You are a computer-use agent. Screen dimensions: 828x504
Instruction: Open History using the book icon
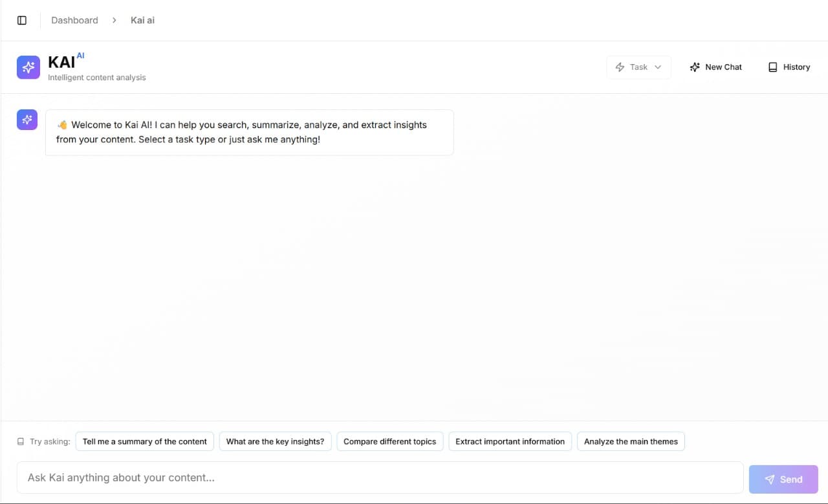click(x=772, y=67)
